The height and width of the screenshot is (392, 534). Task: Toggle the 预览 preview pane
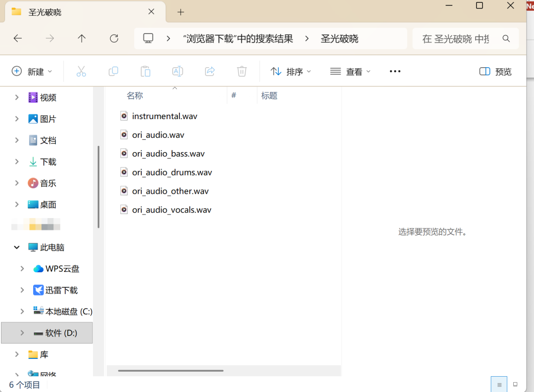pos(495,72)
